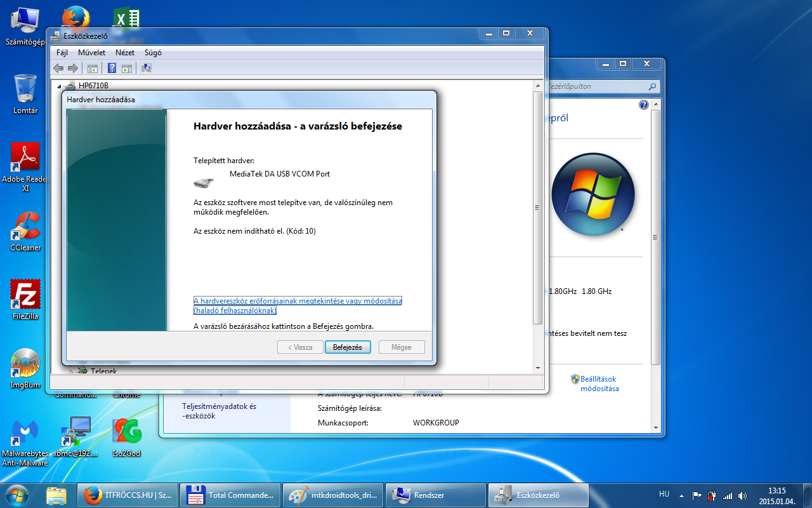Open the FileZilla desktop shortcut
This screenshot has height=508, width=812.
pos(25,298)
